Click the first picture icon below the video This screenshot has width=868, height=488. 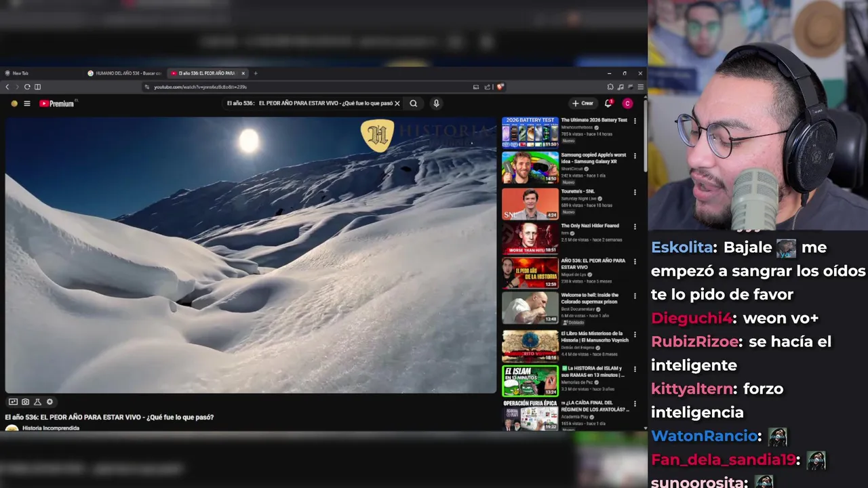coord(13,402)
